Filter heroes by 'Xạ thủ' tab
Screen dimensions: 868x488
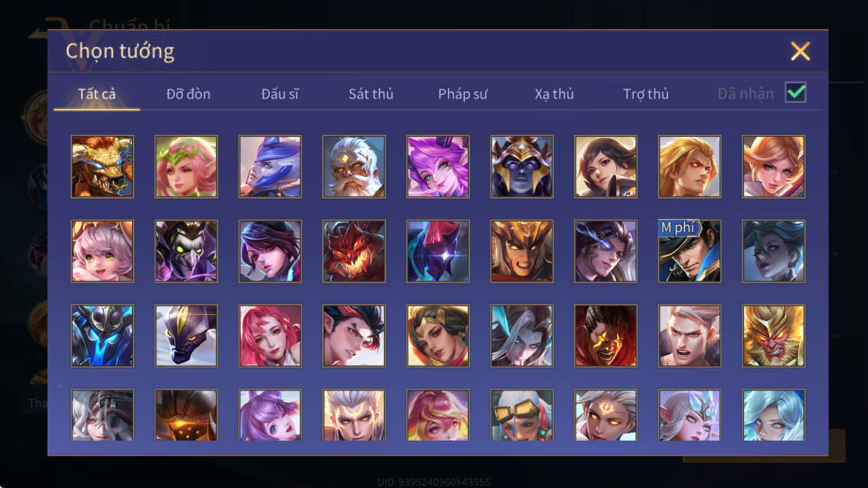(554, 94)
